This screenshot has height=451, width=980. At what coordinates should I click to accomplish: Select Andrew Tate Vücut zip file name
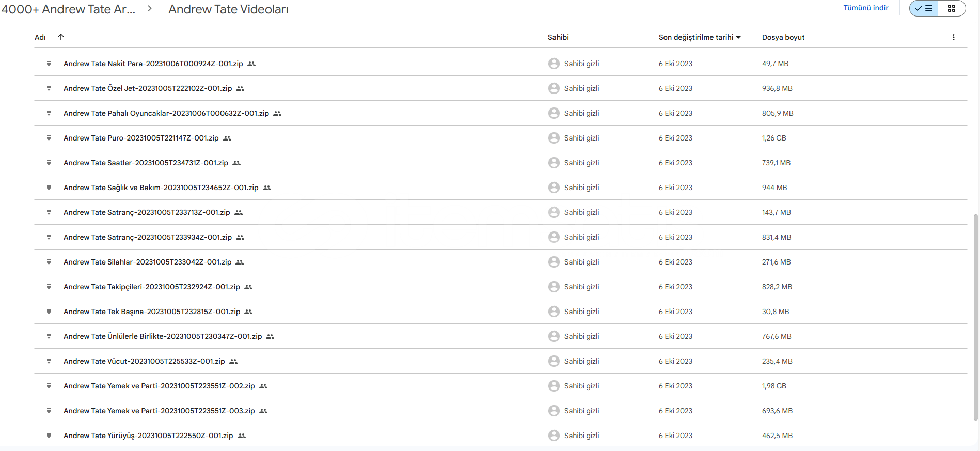[x=144, y=361]
